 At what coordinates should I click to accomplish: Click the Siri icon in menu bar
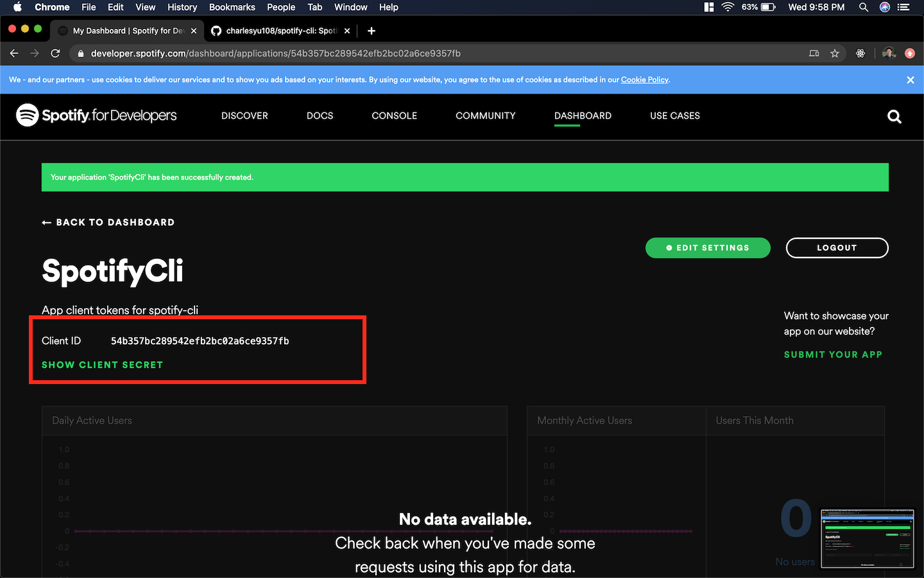(x=885, y=7)
